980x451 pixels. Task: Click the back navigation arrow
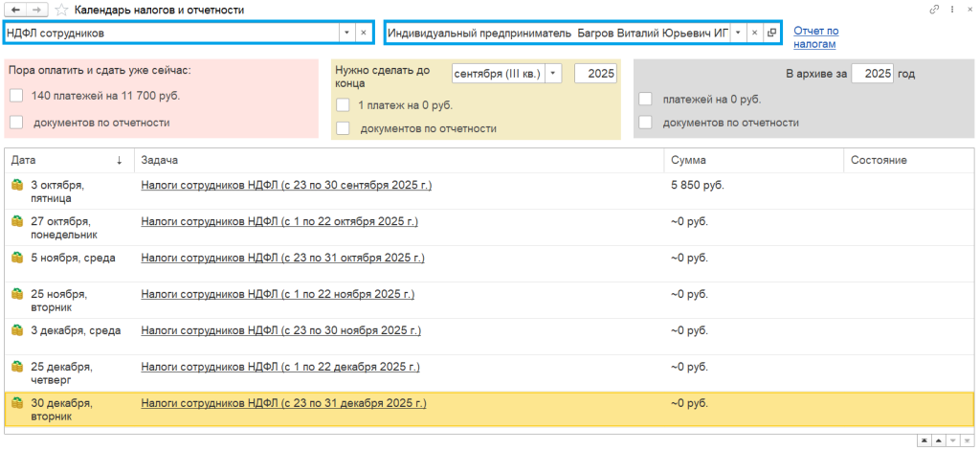[16, 10]
